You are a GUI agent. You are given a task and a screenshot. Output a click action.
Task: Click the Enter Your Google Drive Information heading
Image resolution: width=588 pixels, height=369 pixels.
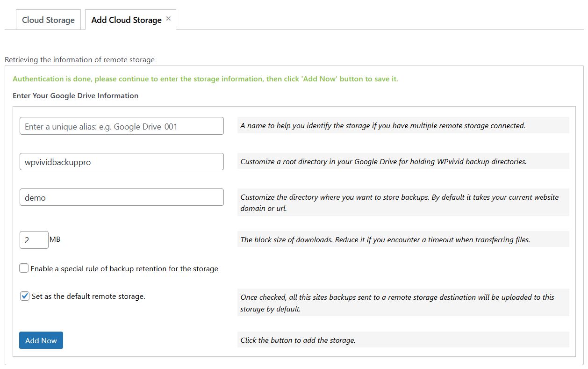[x=75, y=96]
